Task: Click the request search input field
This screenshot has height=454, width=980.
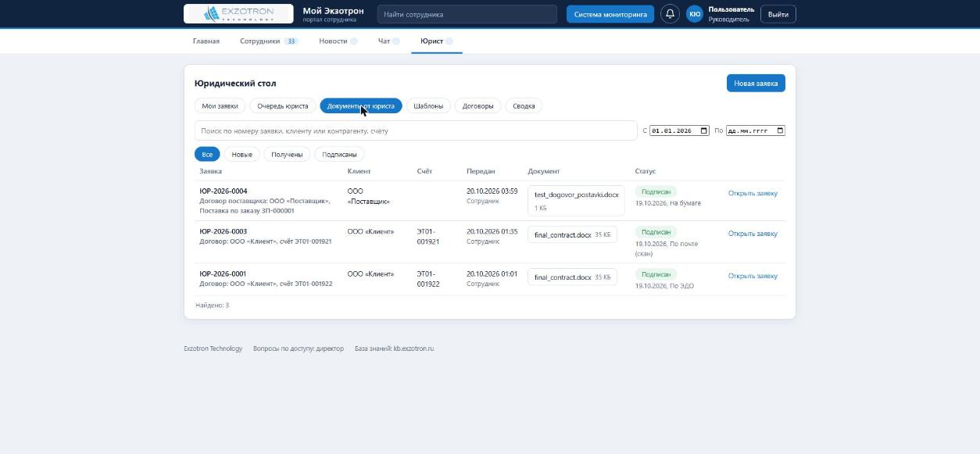Action: pyautogui.click(x=416, y=130)
